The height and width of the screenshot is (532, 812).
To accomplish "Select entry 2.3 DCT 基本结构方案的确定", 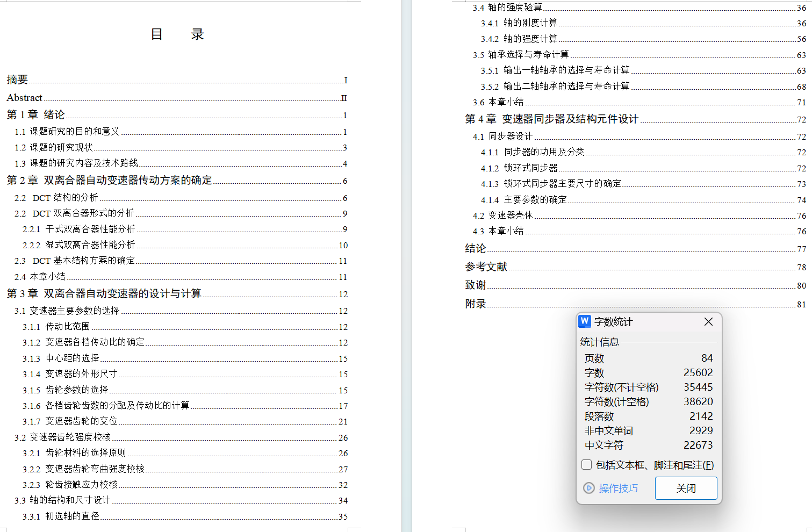I will point(181,261).
